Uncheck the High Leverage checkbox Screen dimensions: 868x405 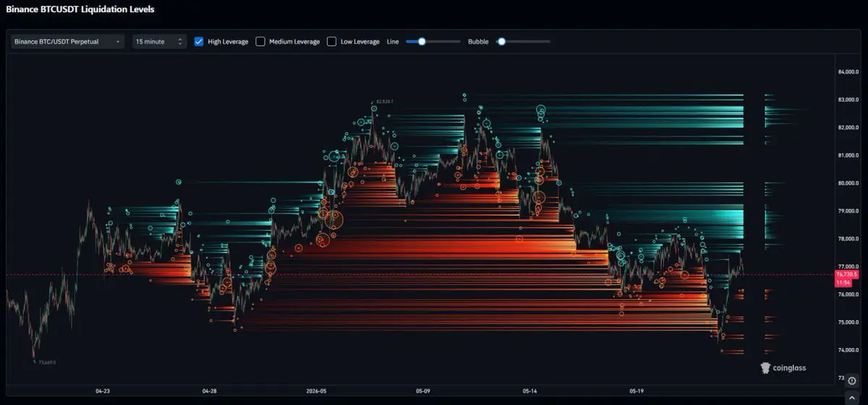click(199, 41)
